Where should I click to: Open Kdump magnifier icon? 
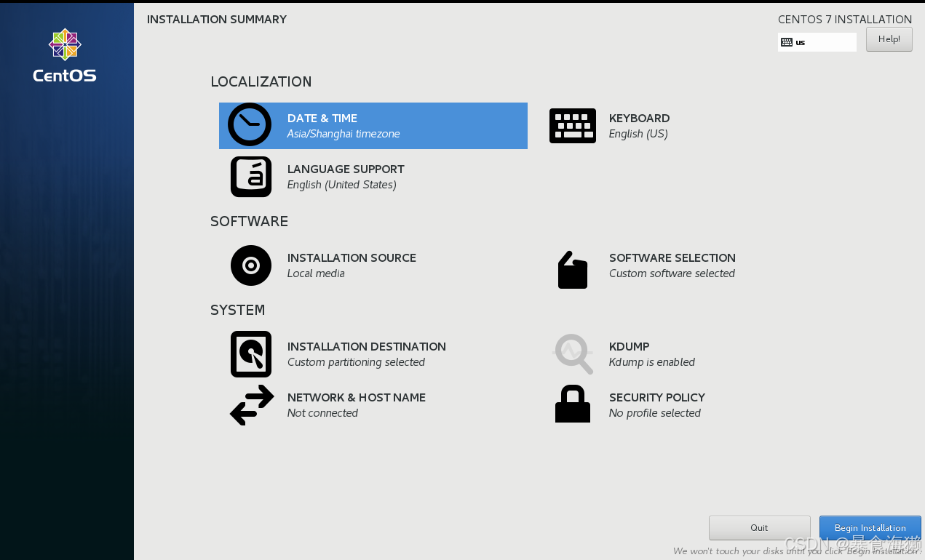click(x=573, y=354)
